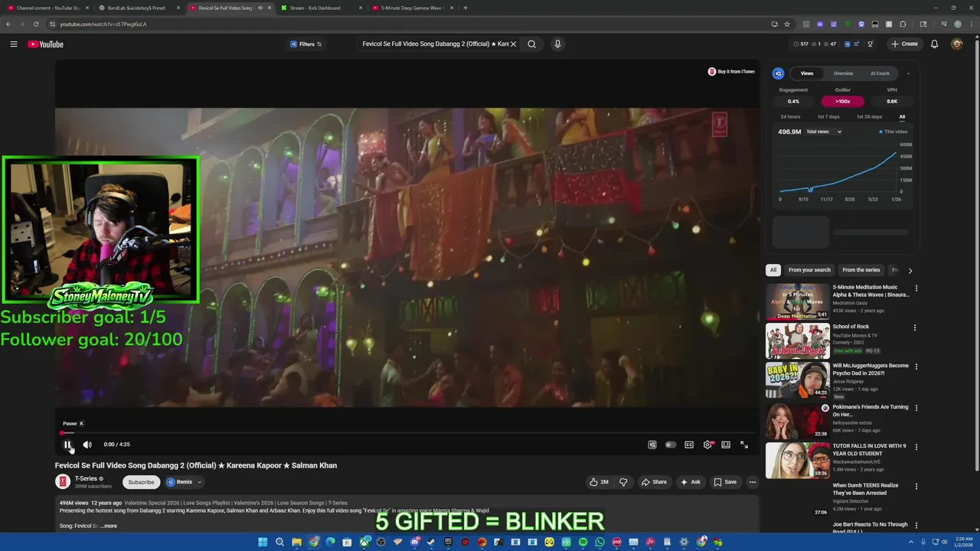The image size is (980, 551).
Task: Choose the 24 hours time range
Action: [x=790, y=116]
